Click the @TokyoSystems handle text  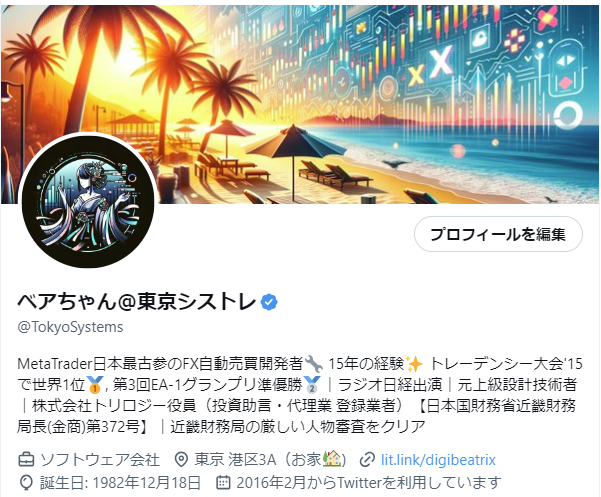pos(71,327)
